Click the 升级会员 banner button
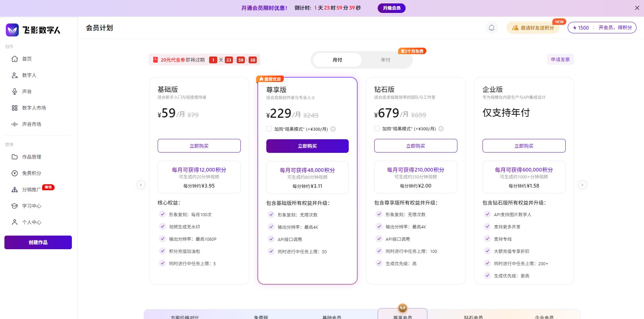Viewport: 644px width, 319px height. [x=391, y=8]
